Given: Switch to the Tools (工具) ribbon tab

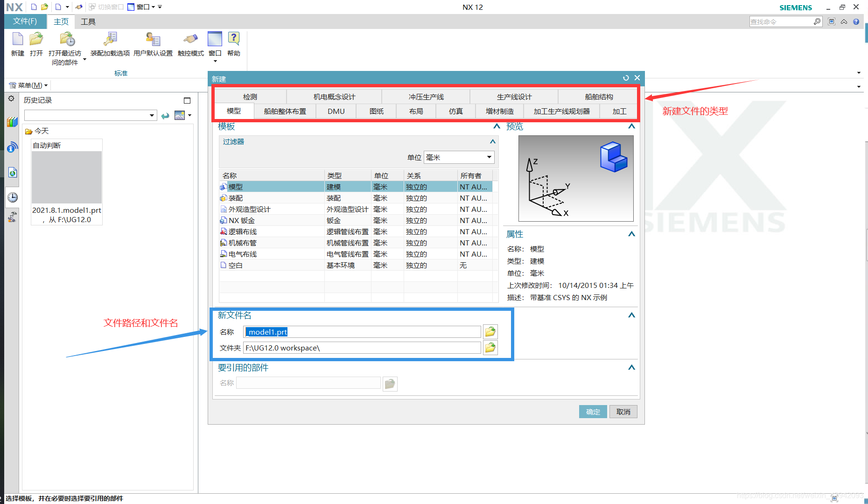Looking at the screenshot, I should click(x=88, y=21).
